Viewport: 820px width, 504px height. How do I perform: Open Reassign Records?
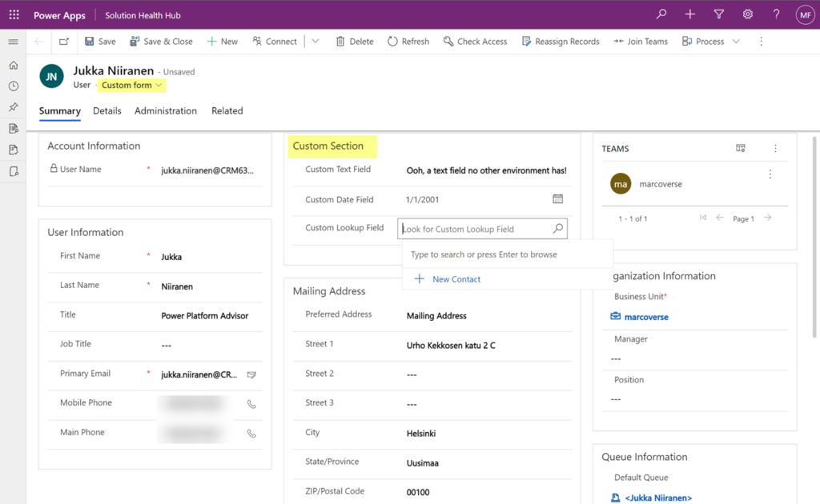pyautogui.click(x=561, y=41)
